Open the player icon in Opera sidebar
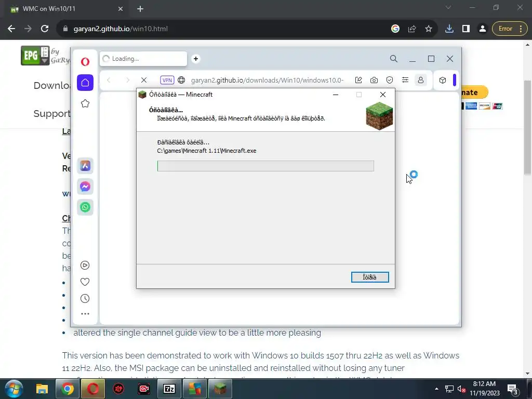Image resolution: width=532 pixels, height=399 pixels. (x=85, y=265)
